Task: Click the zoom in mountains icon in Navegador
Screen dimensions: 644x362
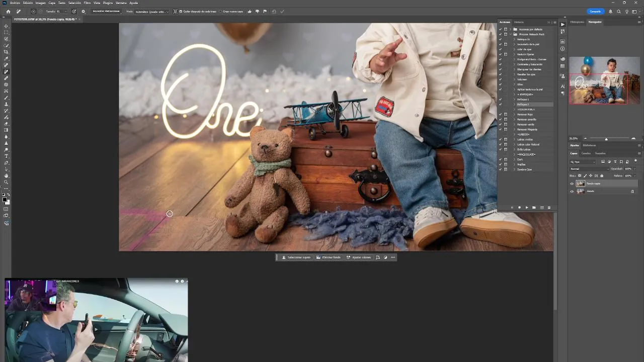Action: click(x=634, y=139)
